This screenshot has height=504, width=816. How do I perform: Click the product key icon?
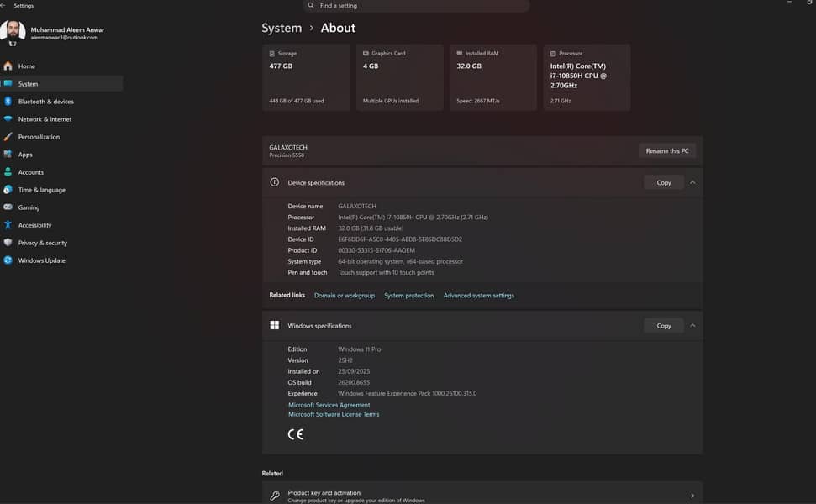[274, 496]
